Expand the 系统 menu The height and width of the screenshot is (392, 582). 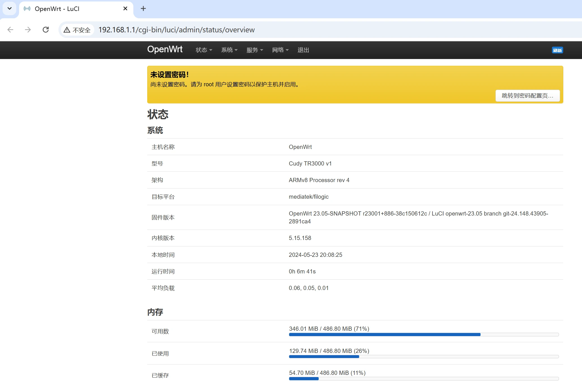tap(229, 50)
